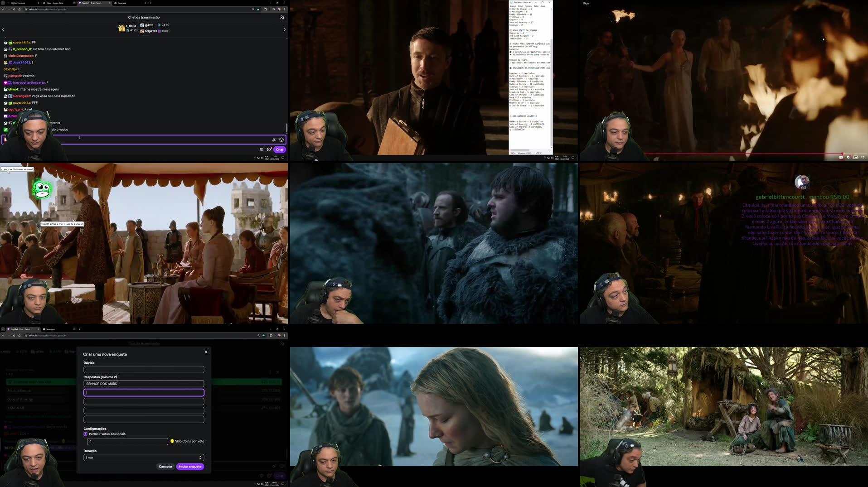Click the cheer bits icon inside the message box
The height and width of the screenshot is (487, 868).
(274, 140)
